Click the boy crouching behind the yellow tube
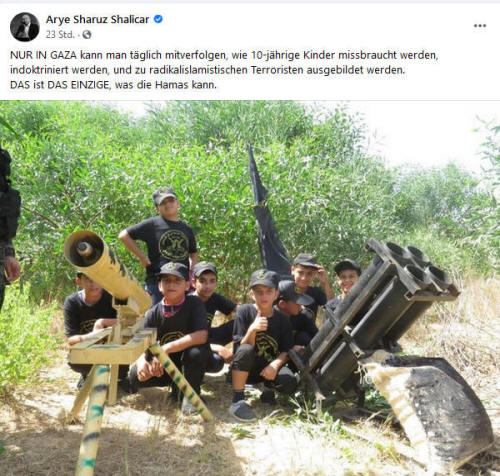 88,320
